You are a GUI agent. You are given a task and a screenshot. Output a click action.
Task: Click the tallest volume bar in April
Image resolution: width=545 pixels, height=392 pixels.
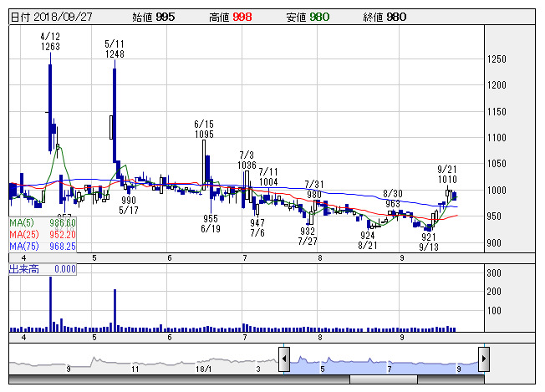[x=50, y=303]
